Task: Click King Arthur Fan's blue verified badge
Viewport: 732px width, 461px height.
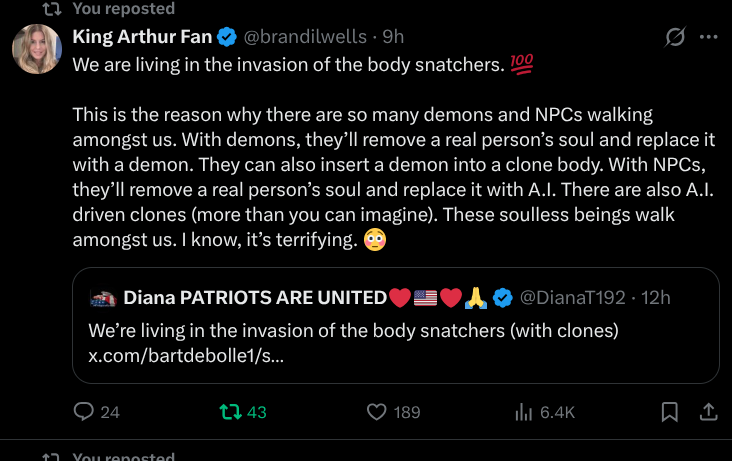Action: pyautogui.click(x=227, y=37)
